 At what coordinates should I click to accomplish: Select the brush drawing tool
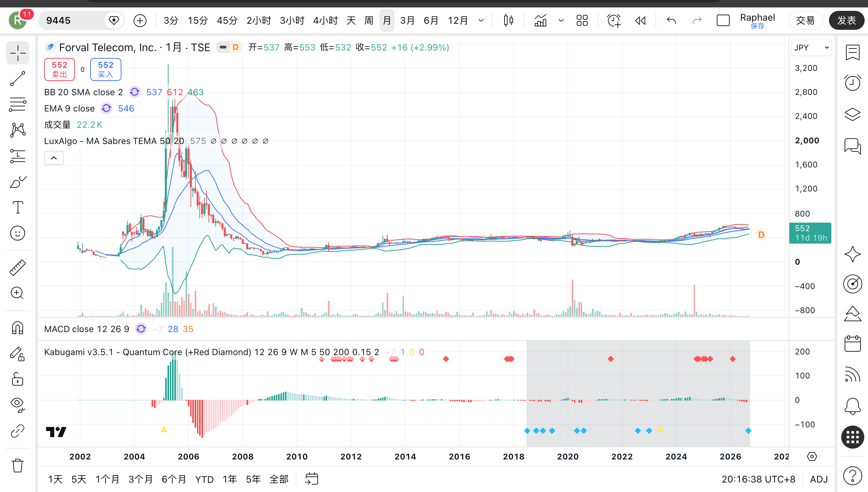[18, 182]
